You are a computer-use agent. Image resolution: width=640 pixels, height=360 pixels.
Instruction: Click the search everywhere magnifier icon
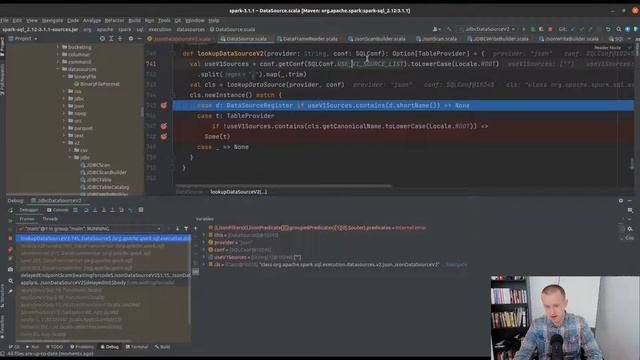[x=619, y=29]
